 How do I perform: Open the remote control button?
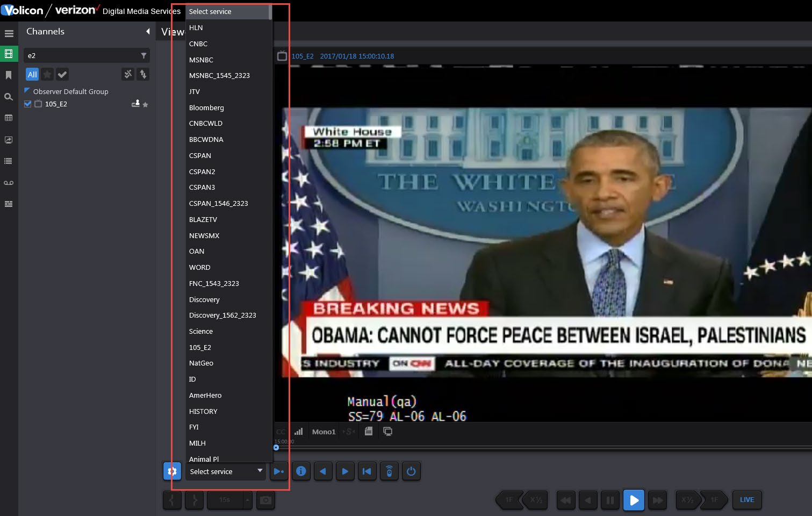pyautogui.click(x=389, y=471)
